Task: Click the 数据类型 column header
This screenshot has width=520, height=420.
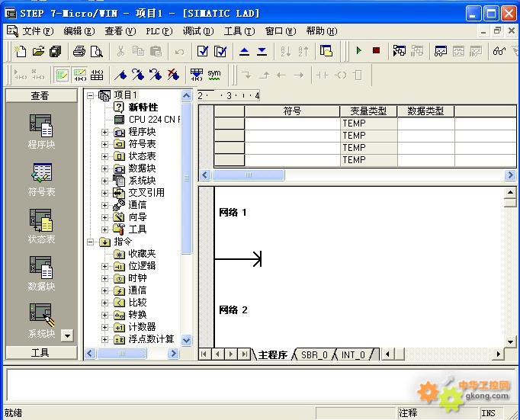Action: (425, 111)
